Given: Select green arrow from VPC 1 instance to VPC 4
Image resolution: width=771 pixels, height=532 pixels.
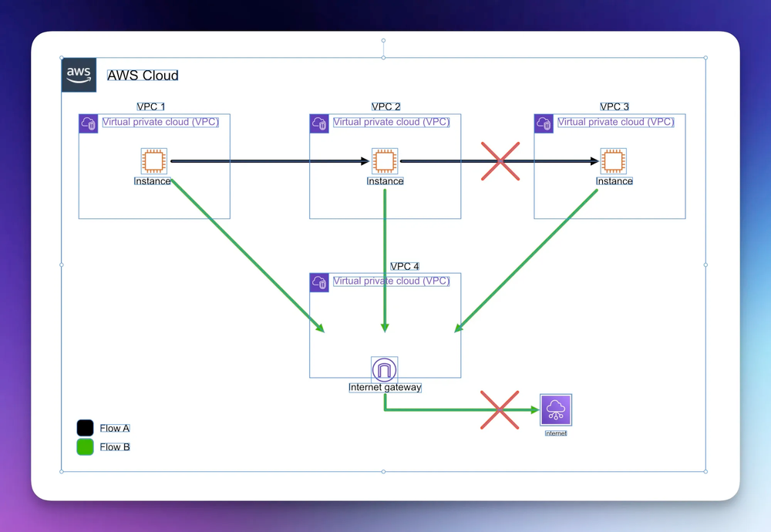Looking at the screenshot, I should pos(247,256).
